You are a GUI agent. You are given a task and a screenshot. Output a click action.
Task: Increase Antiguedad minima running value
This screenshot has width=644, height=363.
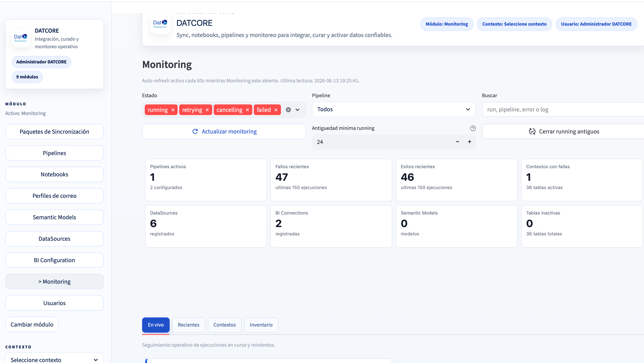point(469,142)
